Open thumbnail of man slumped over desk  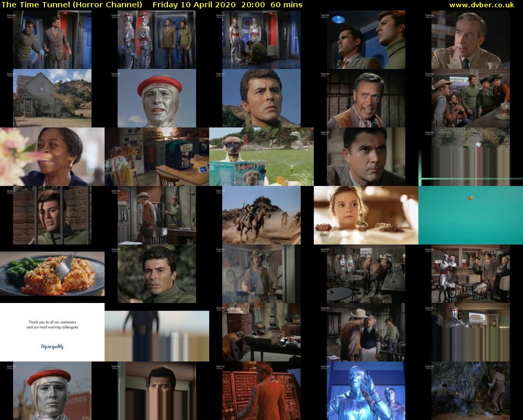pyautogui.click(x=261, y=332)
